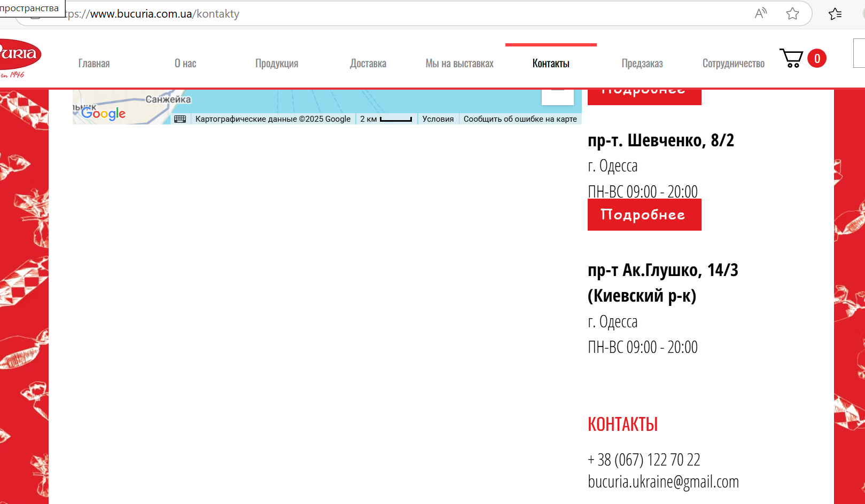Open map keyboard shortcuts icon
Viewport: 865px width, 504px height.
tap(180, 119)
